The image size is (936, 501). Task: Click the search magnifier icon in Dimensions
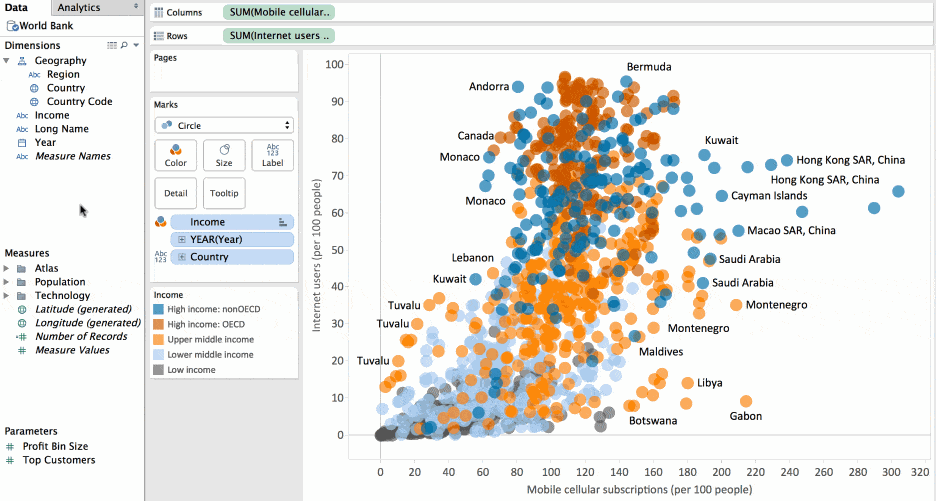[124, 46]
